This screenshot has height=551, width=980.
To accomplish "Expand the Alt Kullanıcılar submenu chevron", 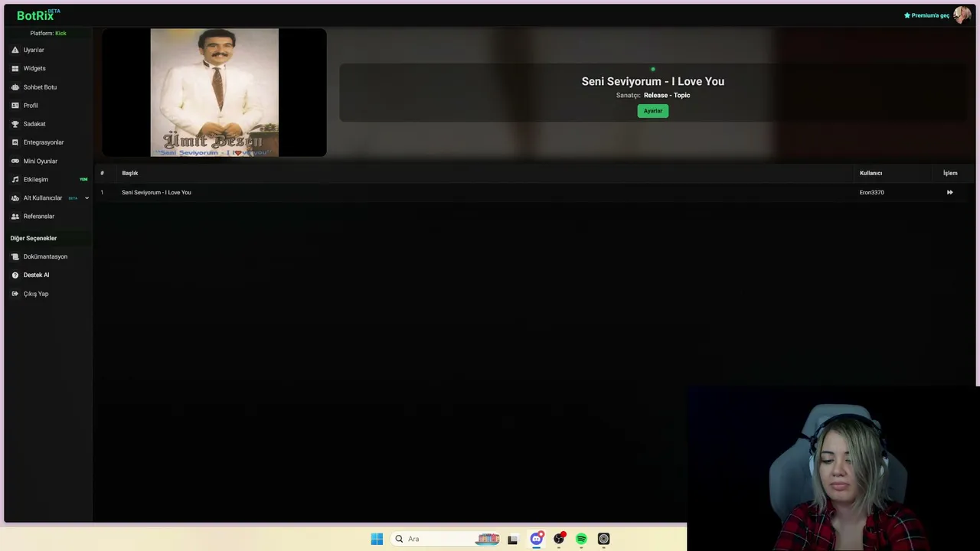I will (x=87, y=198).
